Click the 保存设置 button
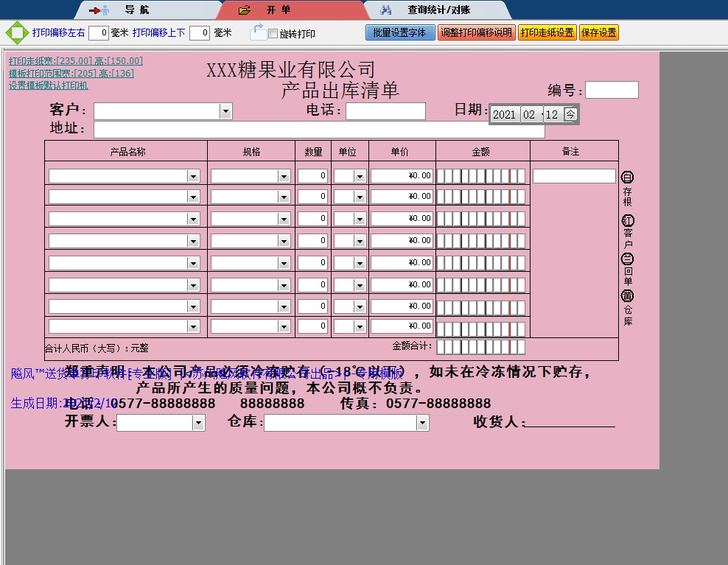Image resolution: width=728 pixels, height=565 pixels. click(598, 32)
